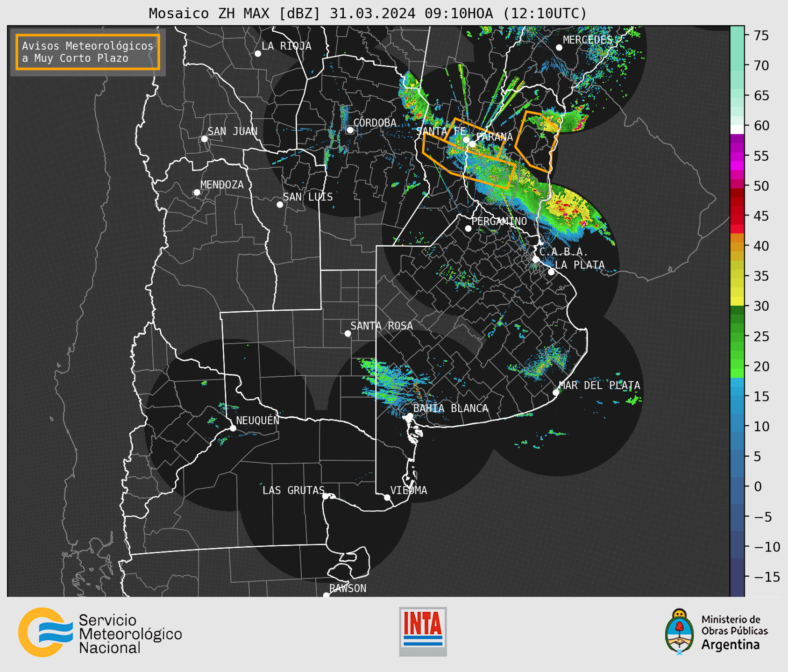
Task: Click the Avisos Meteorológicos a Muy Corto Plazo legend box
Action: 88,52
